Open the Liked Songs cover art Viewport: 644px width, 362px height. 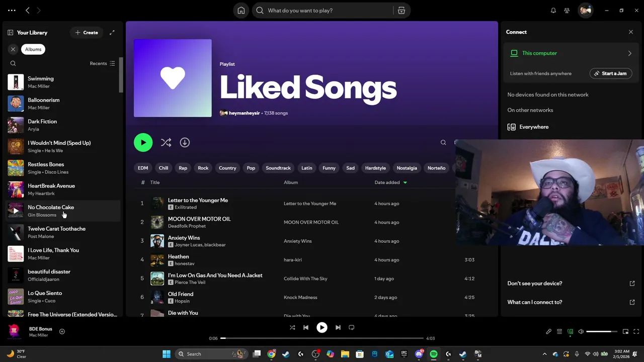tap(173, 78)
